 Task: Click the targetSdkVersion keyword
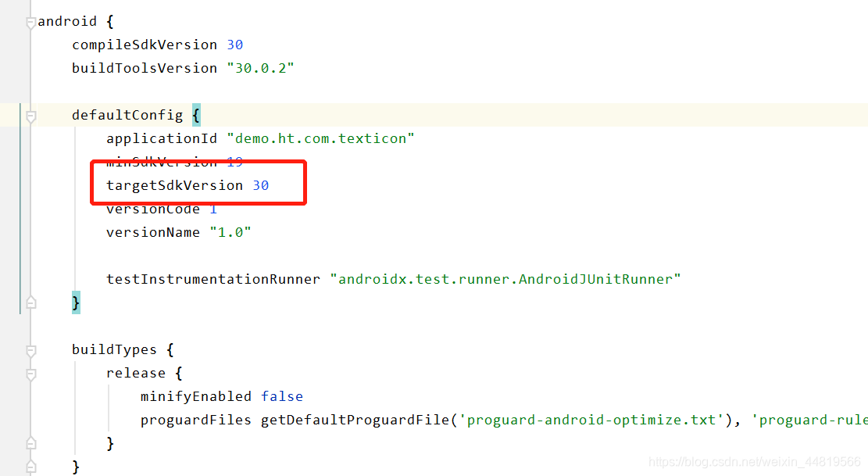(x=174, y=185)
